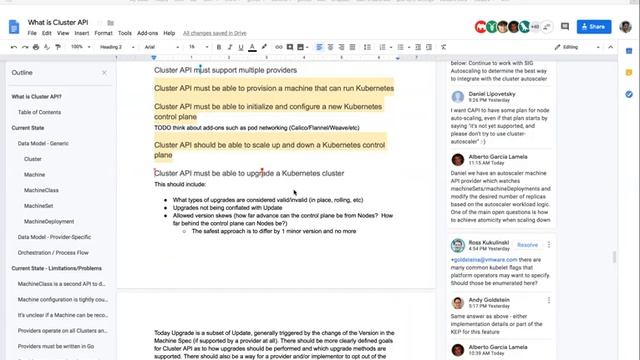Toggle bulleted list

click(400, 47)
